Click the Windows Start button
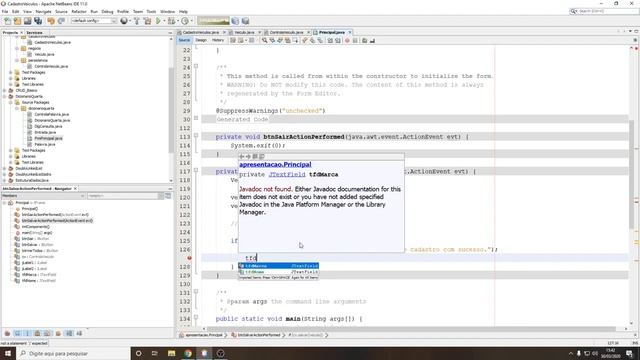Image resolution: width=640 pixels, height=360 pixels. click(7, 353)
